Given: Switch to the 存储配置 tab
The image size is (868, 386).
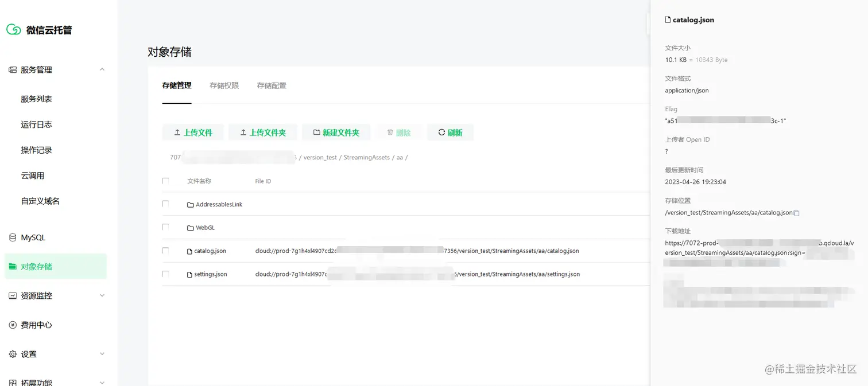Looking at the screenshot, I should tap(272, 85).
